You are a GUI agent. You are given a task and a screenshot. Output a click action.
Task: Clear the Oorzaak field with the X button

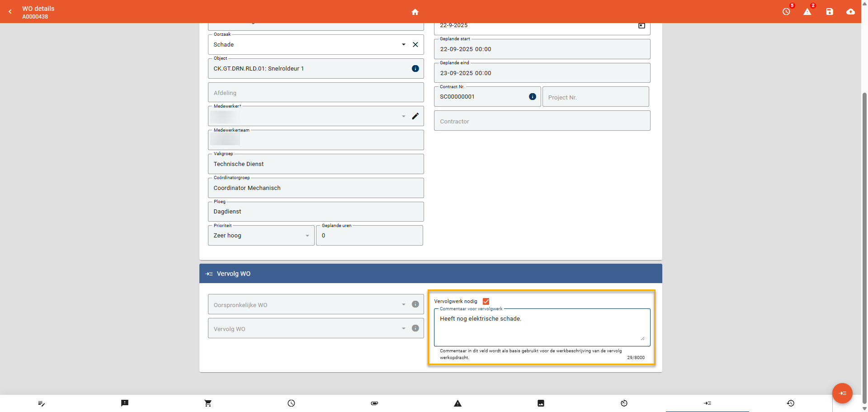[x=415, y=45]
